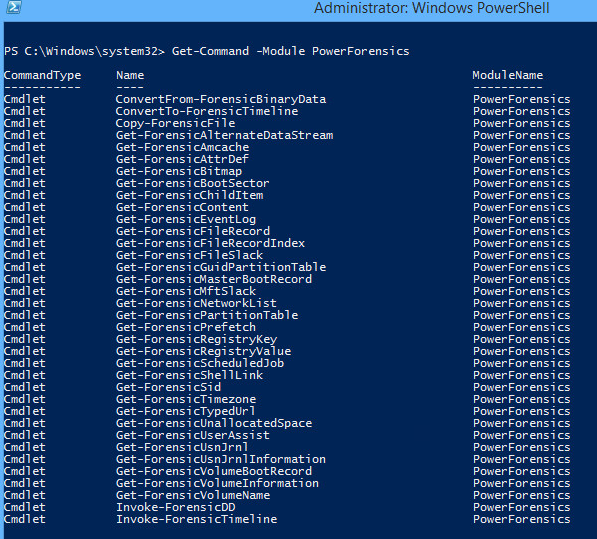Click the Get-ForensicAlternateDataStream text
Image resolution: width=597 pixels, height=539 pixels.
click(x=225, y=136)
